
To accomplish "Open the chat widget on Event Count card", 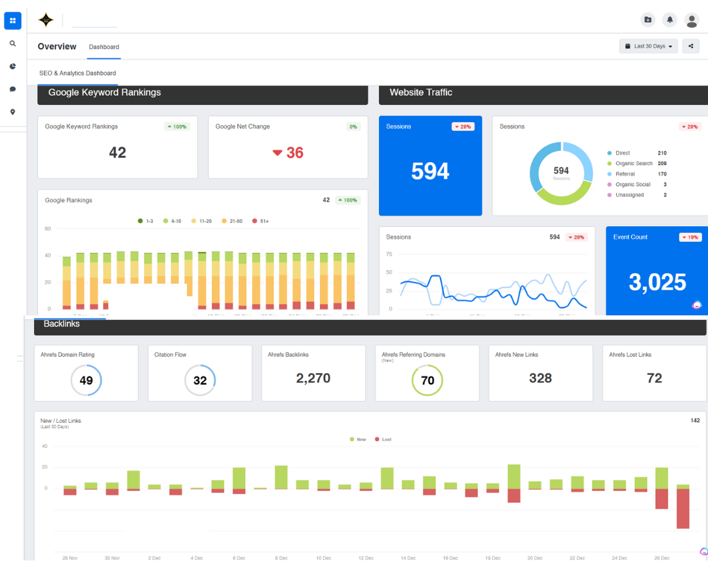I will [696, 305].
